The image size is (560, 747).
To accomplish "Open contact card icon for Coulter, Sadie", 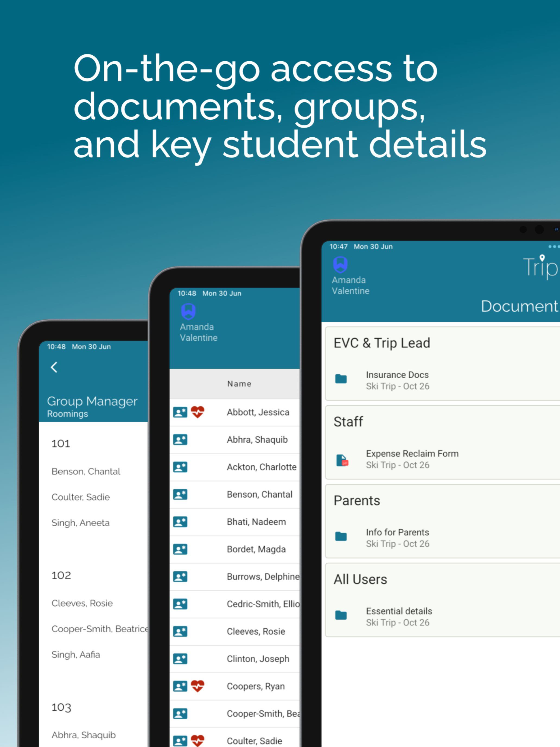I will [180, 741].
